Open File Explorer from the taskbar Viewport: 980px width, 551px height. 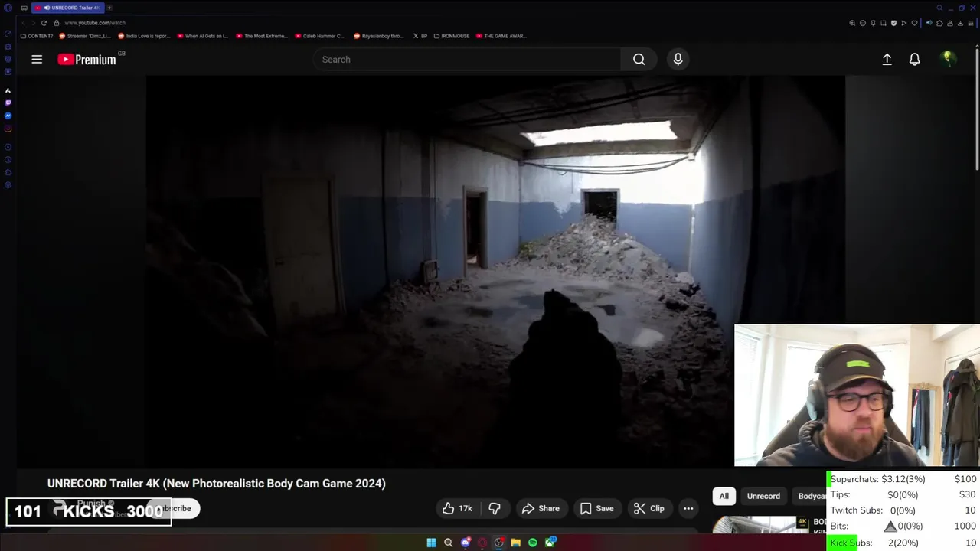[x=516, y=543]
